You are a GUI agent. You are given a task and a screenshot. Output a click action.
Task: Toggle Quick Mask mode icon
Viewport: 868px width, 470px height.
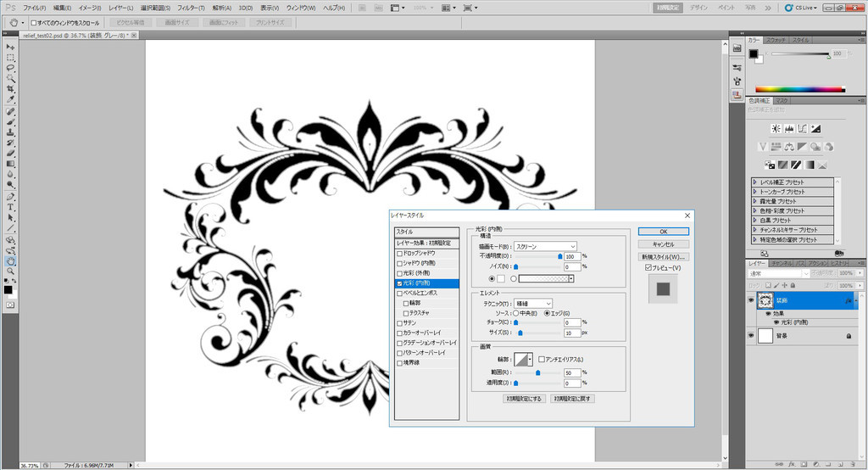10,305
